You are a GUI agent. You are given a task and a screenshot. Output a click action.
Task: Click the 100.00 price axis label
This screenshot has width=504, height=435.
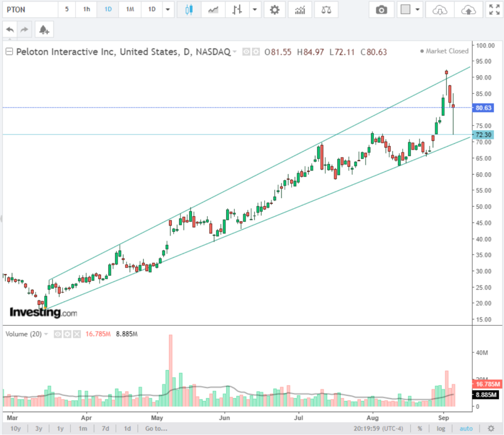(485, 45)
